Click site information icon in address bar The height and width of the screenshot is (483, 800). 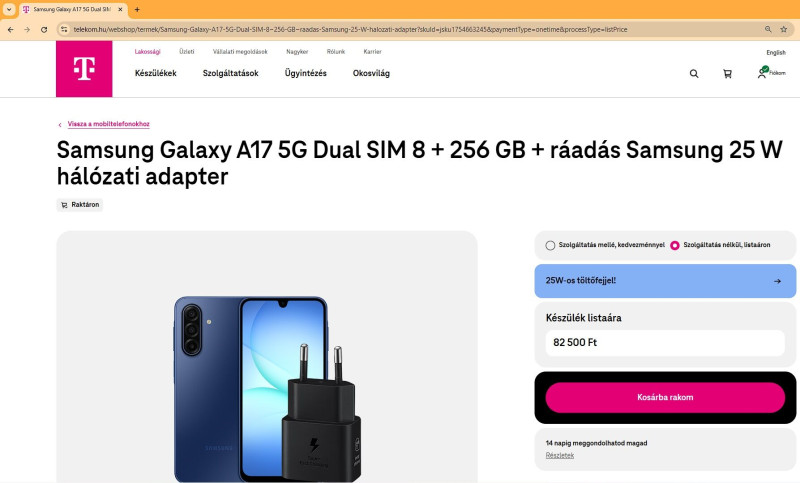[64, 30]
